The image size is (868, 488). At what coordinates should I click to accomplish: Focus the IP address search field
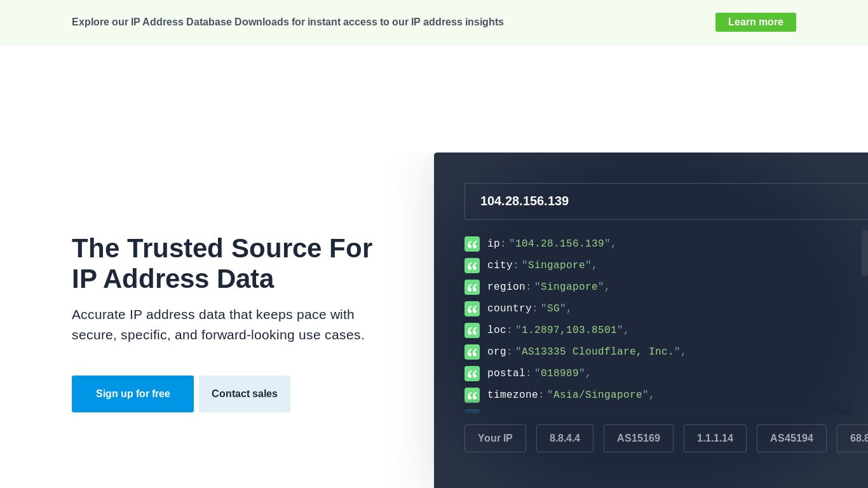coord(666,201)
